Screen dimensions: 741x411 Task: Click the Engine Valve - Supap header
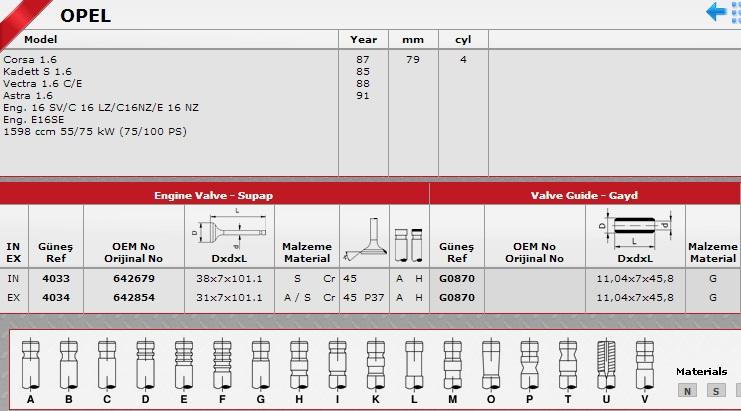point(214,195)
